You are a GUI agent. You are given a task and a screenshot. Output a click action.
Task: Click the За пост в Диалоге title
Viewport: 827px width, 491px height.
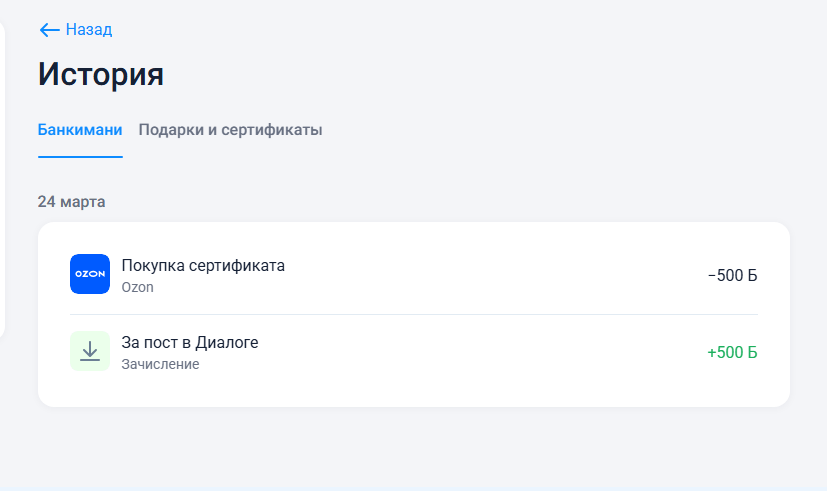[x=190, y=343]
